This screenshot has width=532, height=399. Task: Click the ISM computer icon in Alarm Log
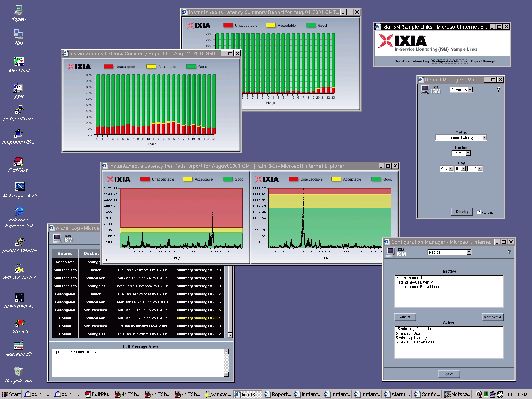tap(57, 238)
